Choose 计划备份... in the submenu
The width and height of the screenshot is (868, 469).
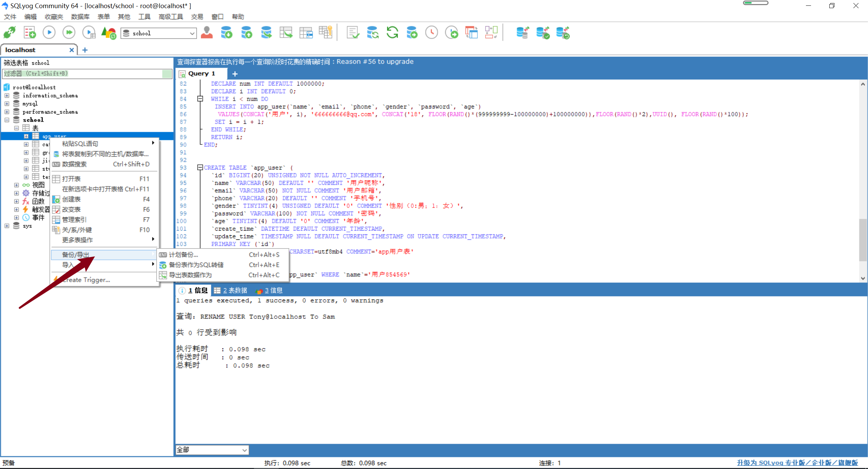[223, 255]
